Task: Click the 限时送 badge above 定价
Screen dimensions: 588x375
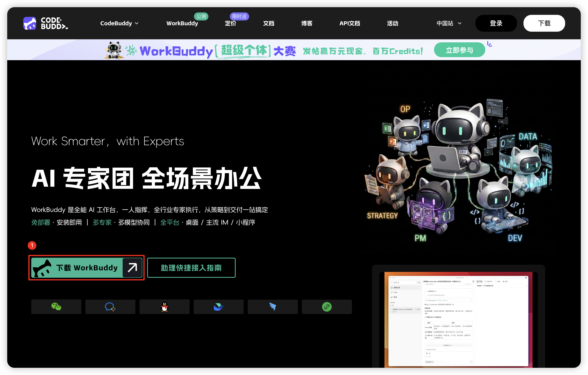Action: pos(239,16)
